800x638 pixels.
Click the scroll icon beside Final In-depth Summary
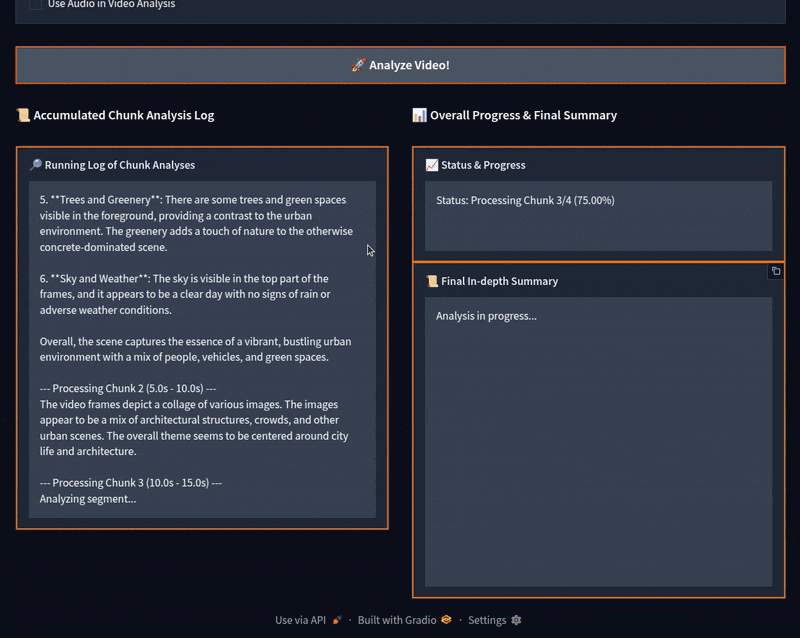pos(432,281)
